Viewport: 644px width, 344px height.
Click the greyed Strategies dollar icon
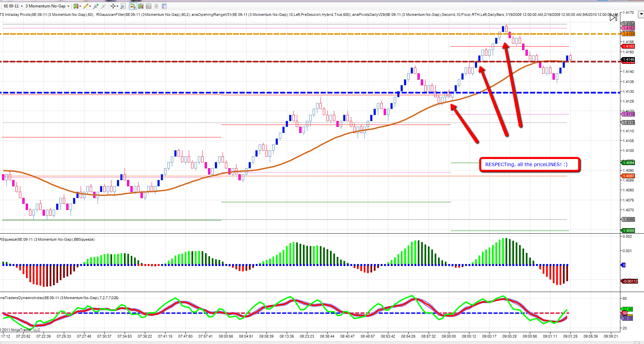tap(156, 6)
